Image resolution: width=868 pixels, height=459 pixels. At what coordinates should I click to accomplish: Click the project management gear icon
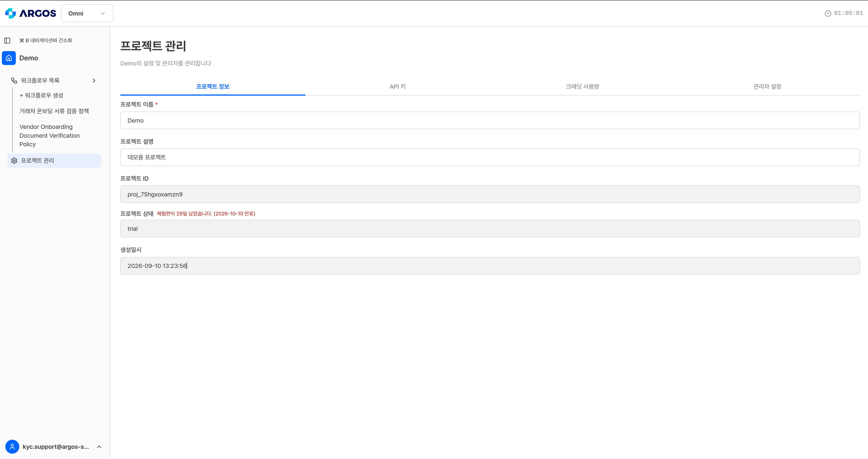click(x=14, y=161)
